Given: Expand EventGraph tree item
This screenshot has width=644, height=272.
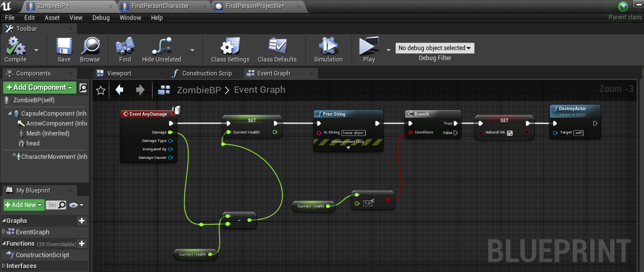Looking at the screenshot, I should pyautogui.click(x=4, y=232).
